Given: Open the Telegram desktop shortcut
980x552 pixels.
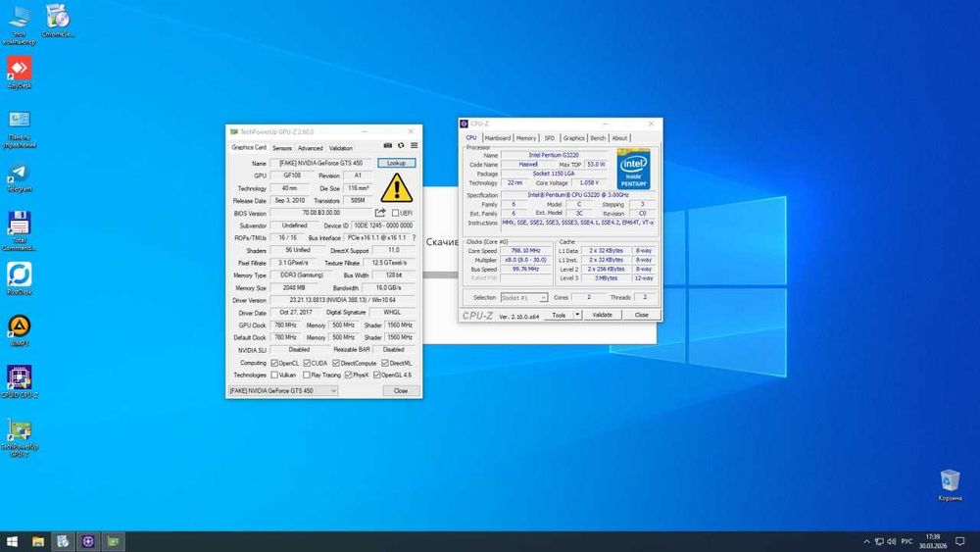Looking at the screenshot, I should [x=19, y=176].
